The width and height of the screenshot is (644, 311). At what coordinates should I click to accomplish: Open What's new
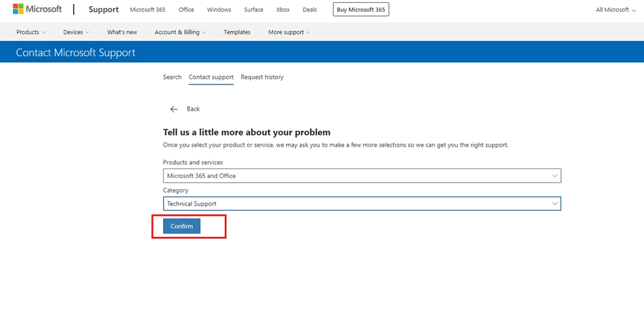coord(122,32)
